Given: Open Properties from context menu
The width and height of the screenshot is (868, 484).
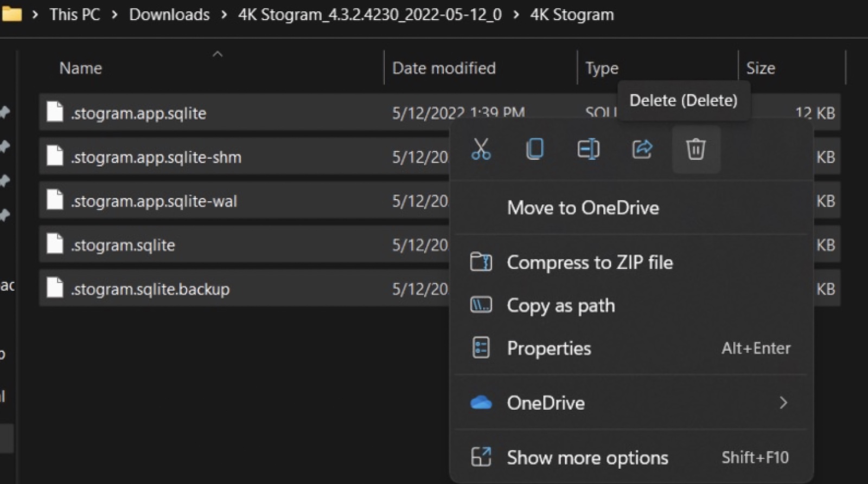Looking at the screenshot, I should [x=548, y=349].
